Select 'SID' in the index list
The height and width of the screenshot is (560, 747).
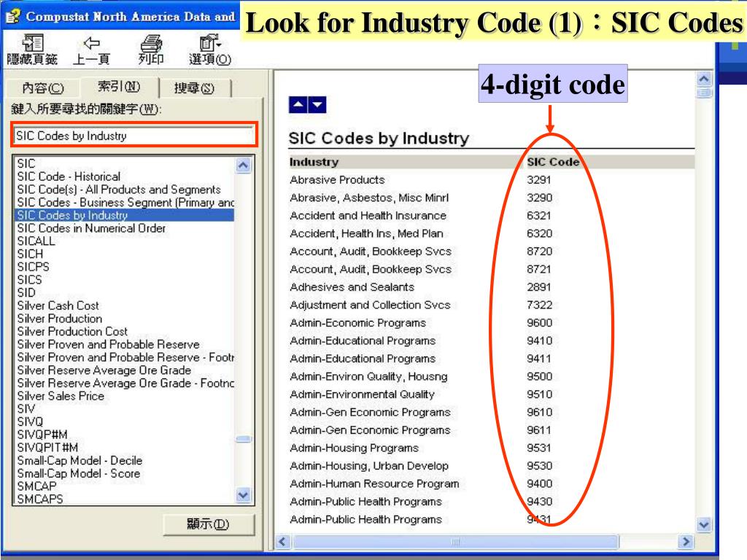[x=26, y=292]
